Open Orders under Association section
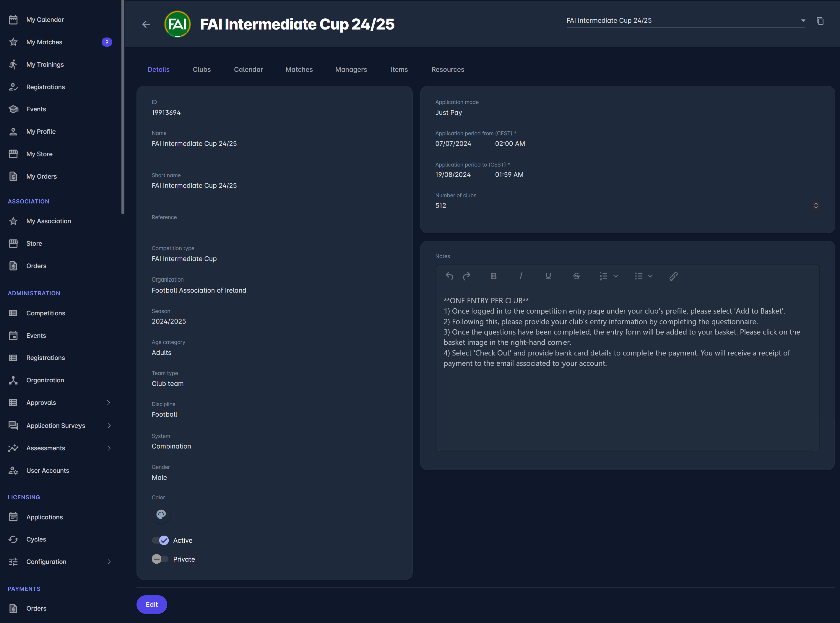 click(x=36, y=266)
